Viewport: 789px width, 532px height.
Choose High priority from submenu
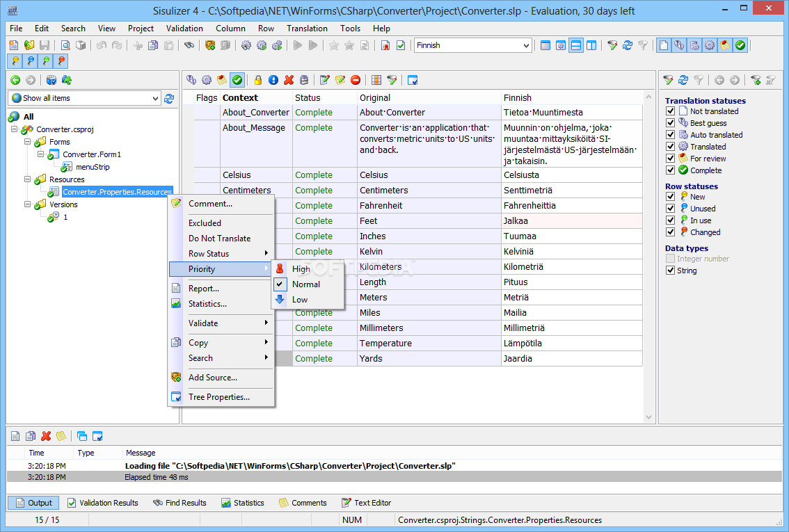308,269
